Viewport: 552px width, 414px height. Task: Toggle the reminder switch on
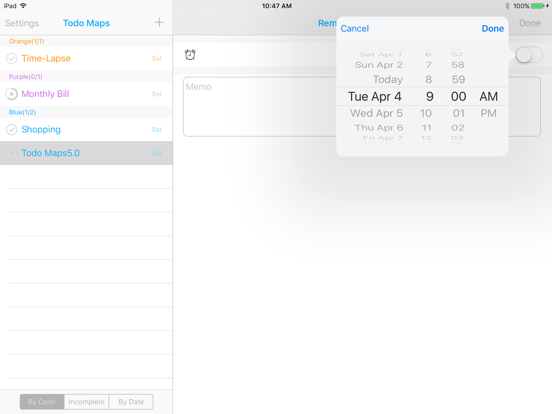pyautogui.click(x=529, y=55)
